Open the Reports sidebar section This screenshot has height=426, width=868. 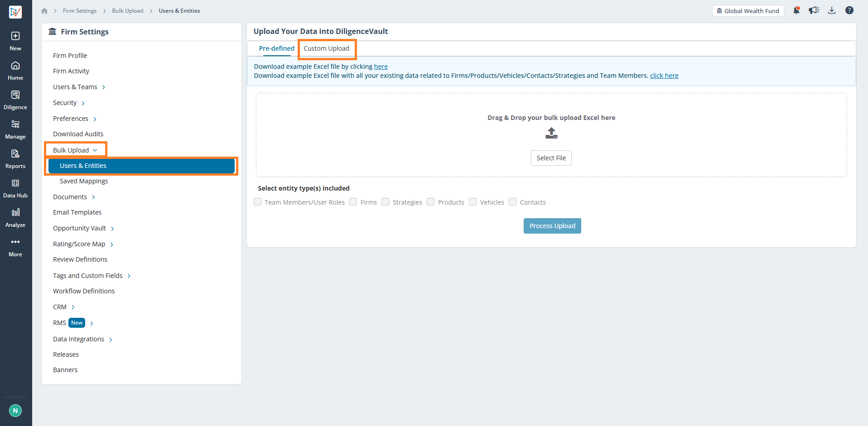tap(15, 159)
